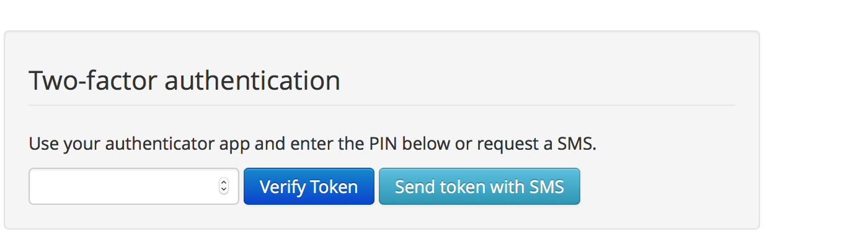Click the divider line under the heading
The height and width of the screenshot is (250, 868).
point(381,105)
